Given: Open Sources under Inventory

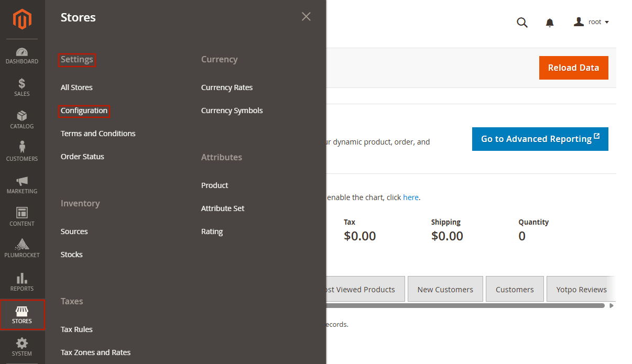Looking at the screenshot, I should pyautogui.click(x=74, y=231).
